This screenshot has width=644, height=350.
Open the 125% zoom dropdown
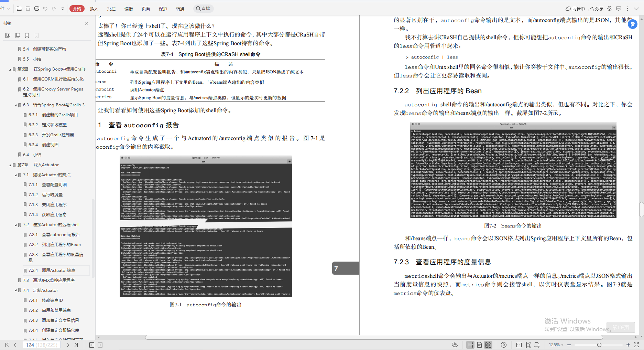pyautogui.click(x=556, y=345)
